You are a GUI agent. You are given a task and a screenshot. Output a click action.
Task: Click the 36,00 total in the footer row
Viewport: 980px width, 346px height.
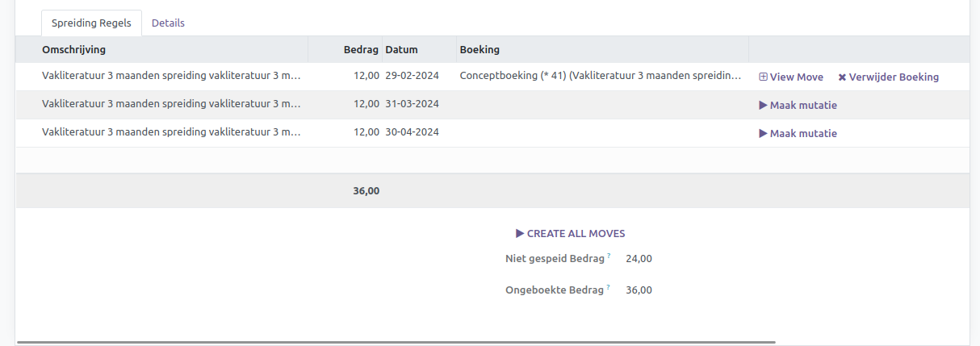pyautogui.click(x=366, y=191)
